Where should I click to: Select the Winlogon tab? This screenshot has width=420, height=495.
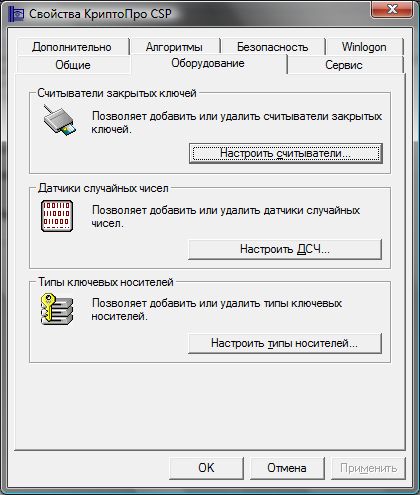click(x=364, y=47)
